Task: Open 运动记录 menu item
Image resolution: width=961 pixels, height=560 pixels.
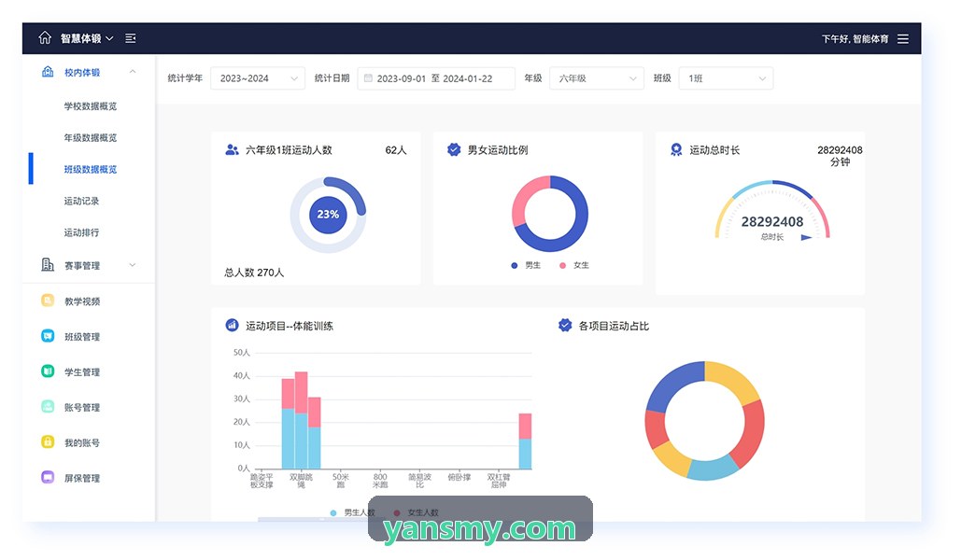Action: (x=81, y=201)
